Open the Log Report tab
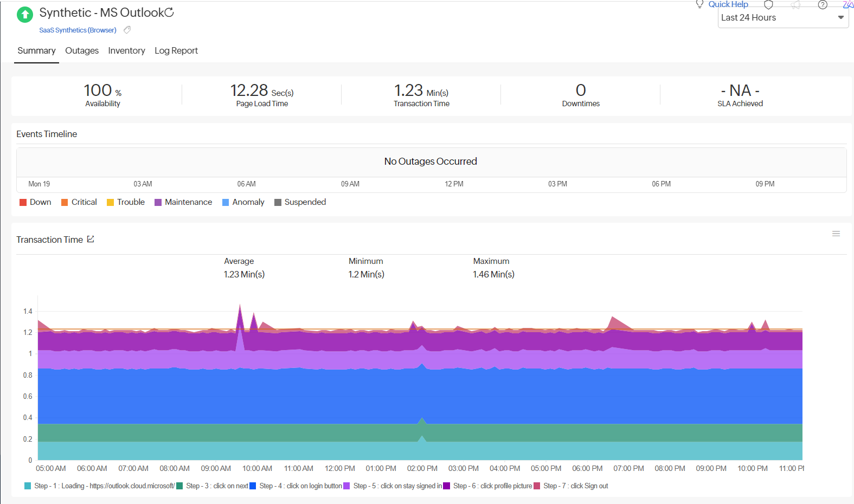The width and height of the screenshot is (854, 504). pyautogui.click(x=176, y=50)
